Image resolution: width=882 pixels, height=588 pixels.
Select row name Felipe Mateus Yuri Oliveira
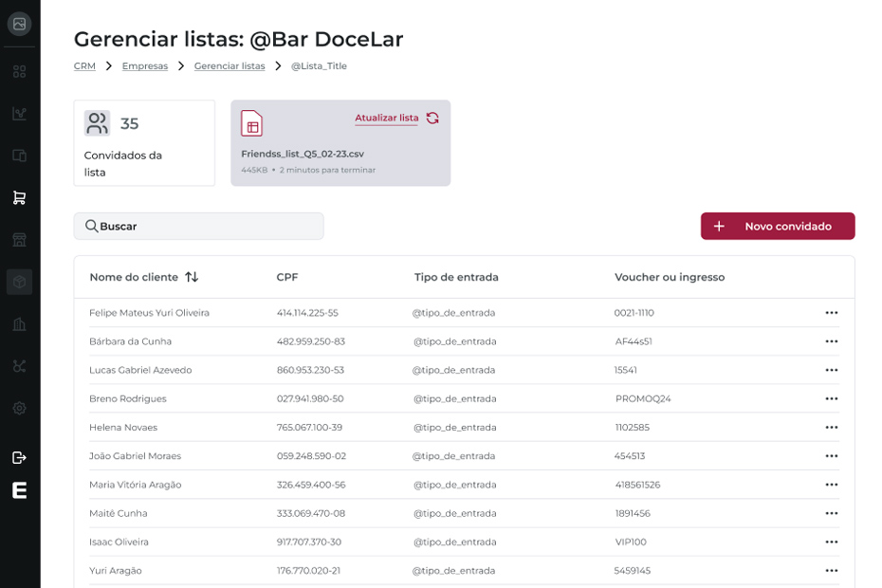149,313
